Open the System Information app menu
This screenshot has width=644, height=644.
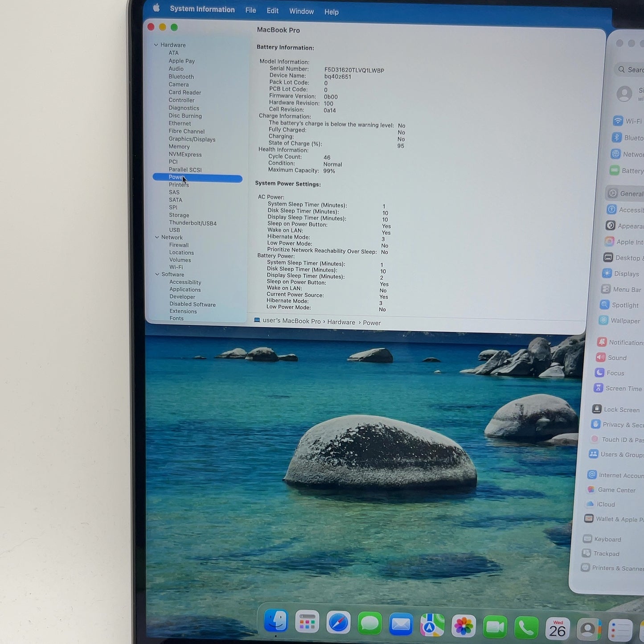(x=202, y=9)
